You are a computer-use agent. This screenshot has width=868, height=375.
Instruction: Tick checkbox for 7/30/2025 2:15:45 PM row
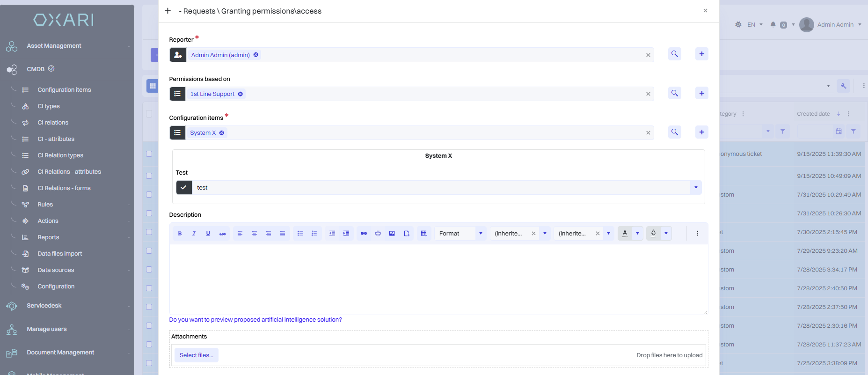click(149, 232)
